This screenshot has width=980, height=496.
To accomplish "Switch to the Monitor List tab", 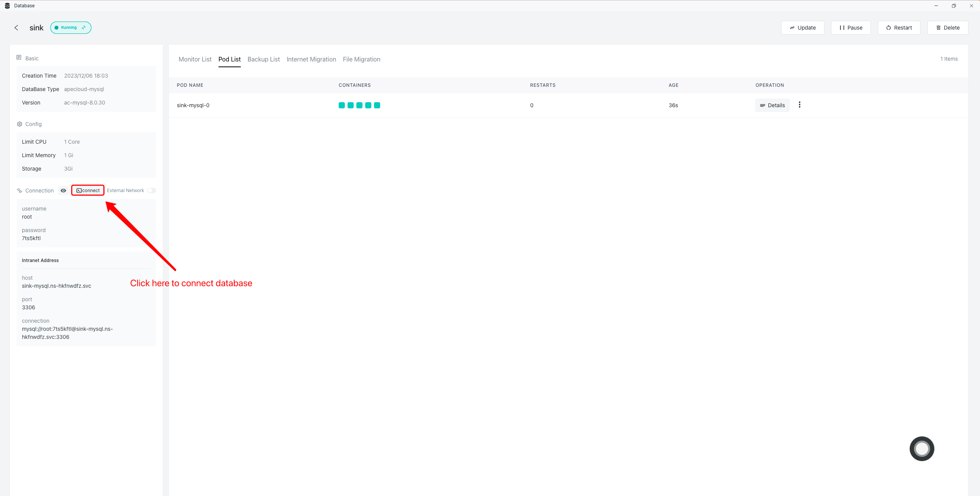I will point(195,59).
